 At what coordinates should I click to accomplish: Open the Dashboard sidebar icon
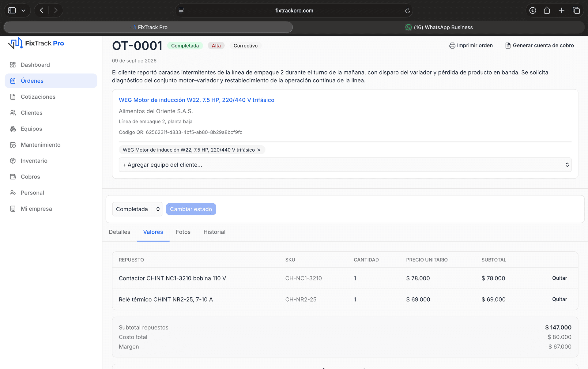tap(13, 65)
